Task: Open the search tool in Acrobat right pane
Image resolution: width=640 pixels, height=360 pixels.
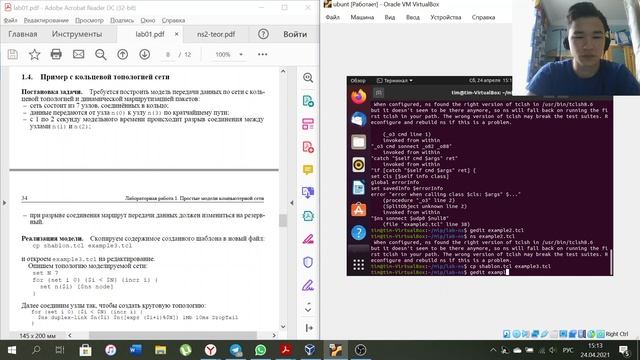Action: (308, 78)
